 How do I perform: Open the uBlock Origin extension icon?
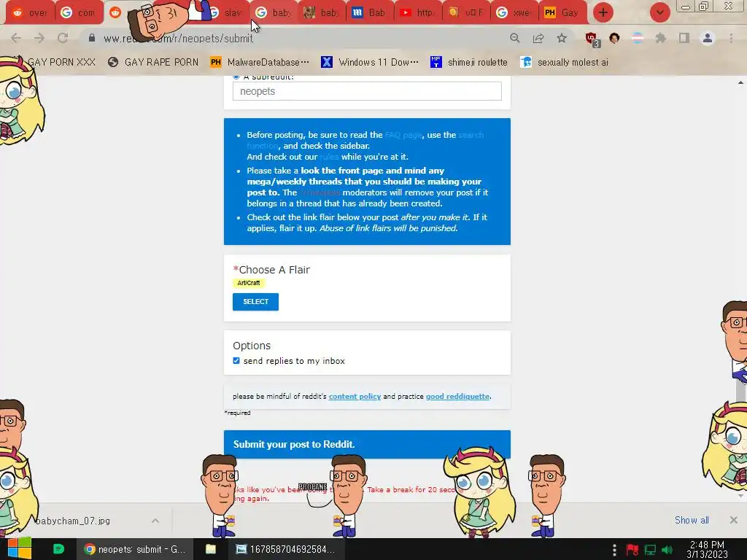[x=592, y=39]
